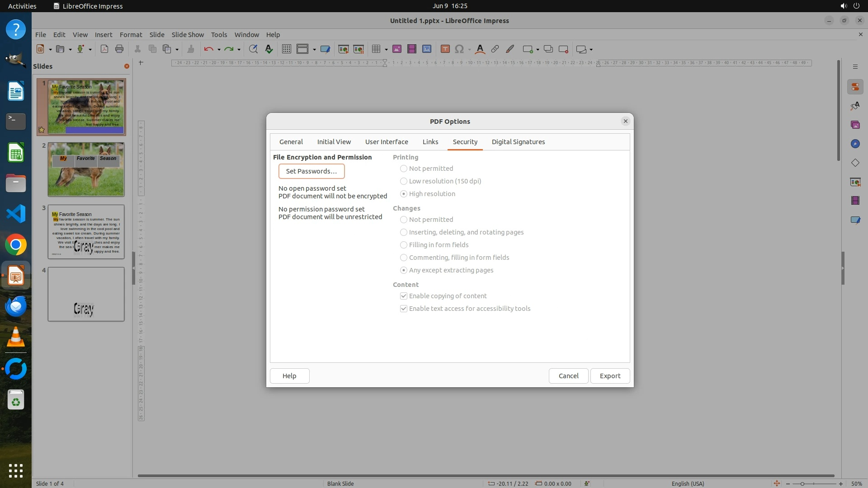Image resolution: width=868 pixels, height=488 pixels.
Task: Toggle Enable copying of content checkbox
Action: [404, 296]
